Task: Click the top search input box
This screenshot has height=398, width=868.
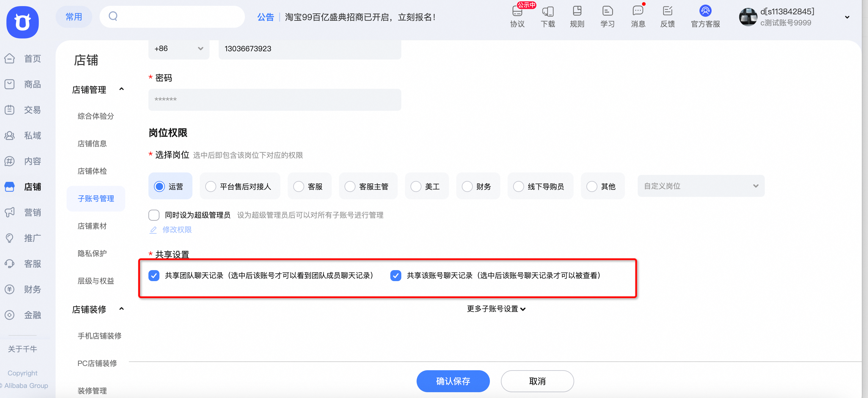Action: click(x=172, y=16)
